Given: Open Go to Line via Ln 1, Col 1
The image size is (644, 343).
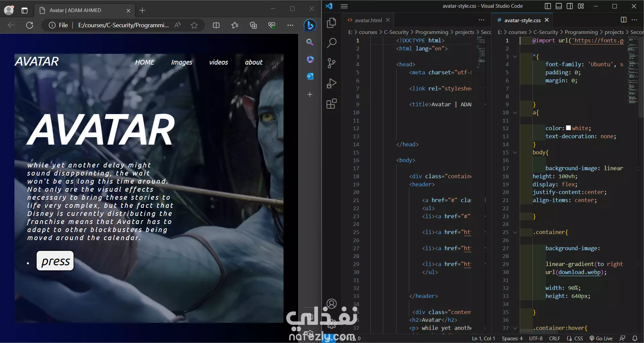Looking at the screenshot, I should (x=483, y=339).
